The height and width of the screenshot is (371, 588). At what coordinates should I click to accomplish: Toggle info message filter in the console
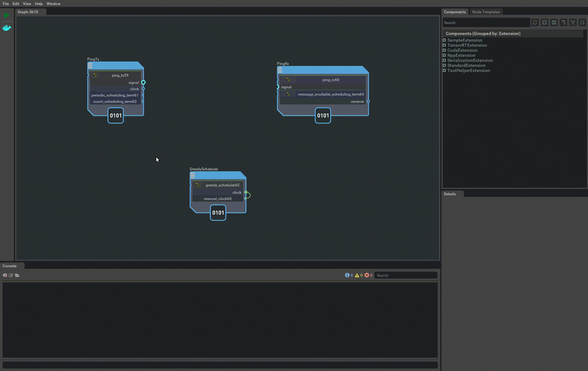click(x=348, y=275)
